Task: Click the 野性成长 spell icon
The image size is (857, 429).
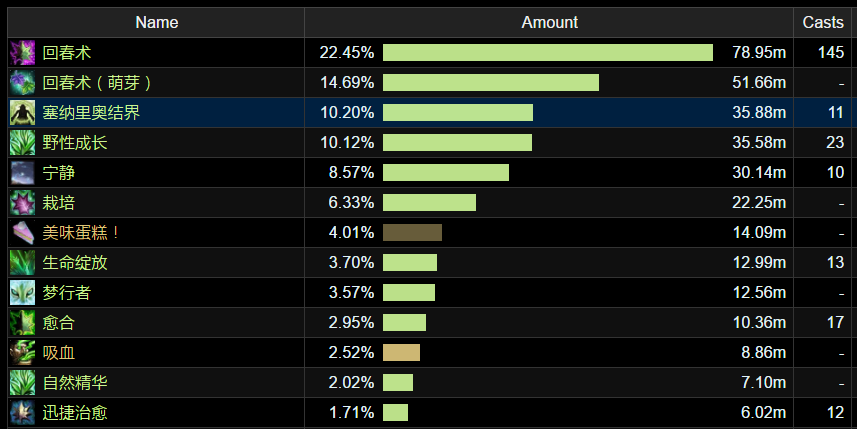Action: click(x=22, y=142)
